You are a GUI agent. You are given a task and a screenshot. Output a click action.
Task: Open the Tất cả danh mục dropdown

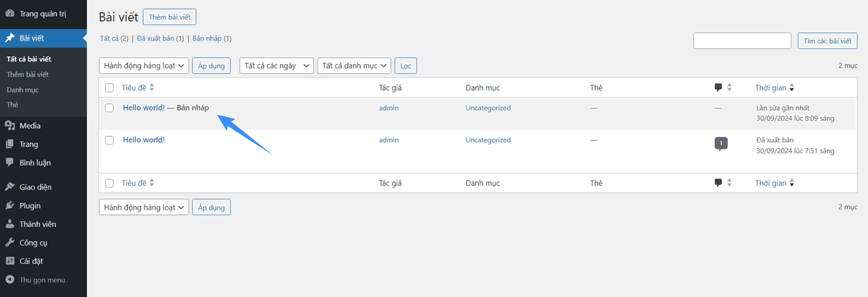click(354, 66)
